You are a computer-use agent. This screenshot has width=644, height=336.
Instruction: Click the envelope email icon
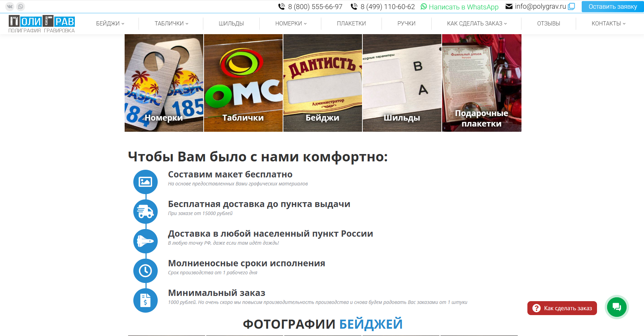coord(509,6)
